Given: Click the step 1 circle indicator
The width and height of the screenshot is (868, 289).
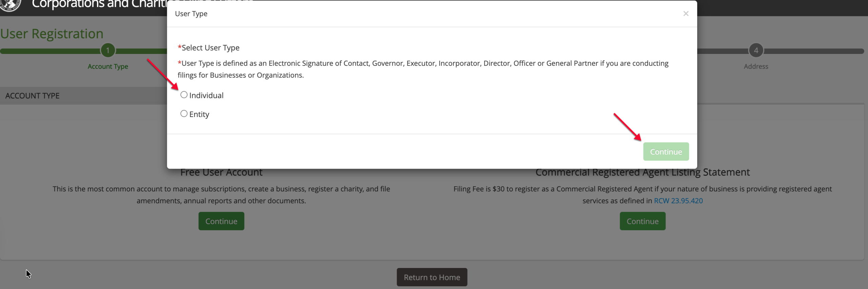Looking at the screenshot, I should [x=108, y=51].
